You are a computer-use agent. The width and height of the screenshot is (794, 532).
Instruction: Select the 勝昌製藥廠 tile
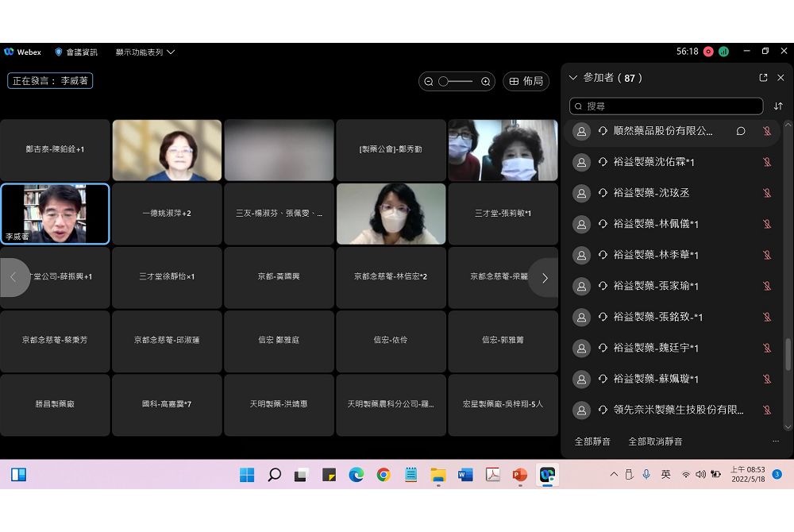[x=56, y=405]
